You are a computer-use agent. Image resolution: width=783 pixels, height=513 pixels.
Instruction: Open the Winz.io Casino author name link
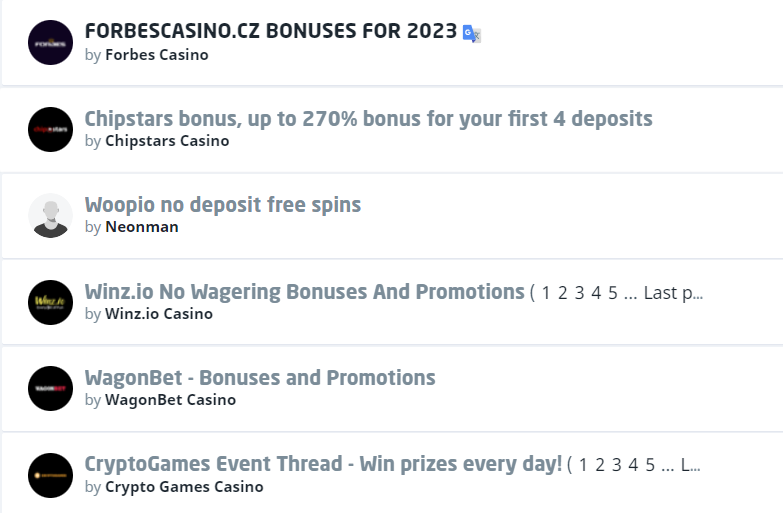pyautogui.click(x=158, y=314)
